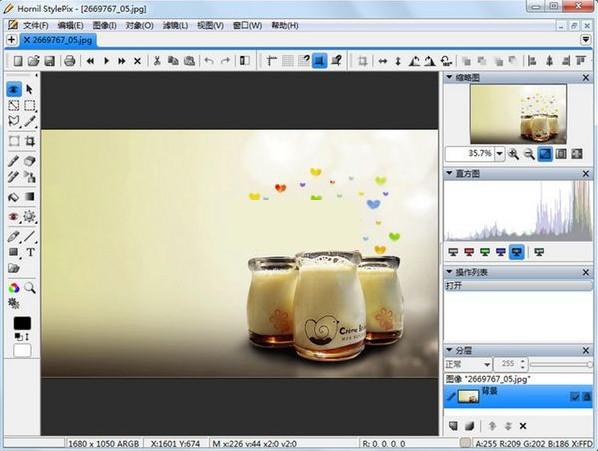Close the thumbnail panel

click(x=586, y=78)
